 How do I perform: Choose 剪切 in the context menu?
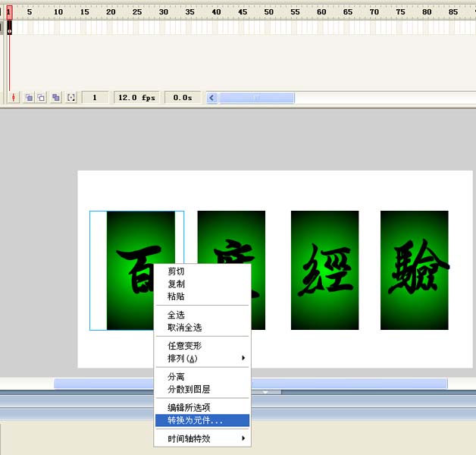tap(176, 271)
